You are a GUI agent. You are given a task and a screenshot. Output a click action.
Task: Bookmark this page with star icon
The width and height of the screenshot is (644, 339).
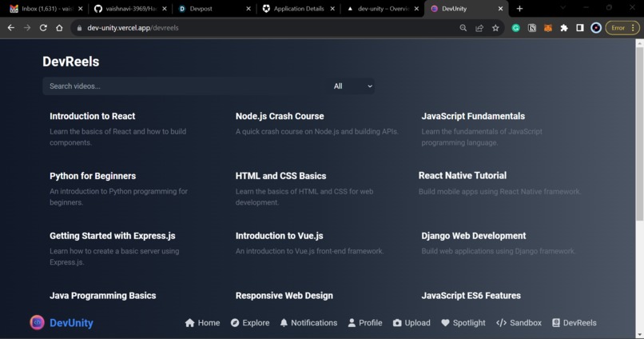495,28
